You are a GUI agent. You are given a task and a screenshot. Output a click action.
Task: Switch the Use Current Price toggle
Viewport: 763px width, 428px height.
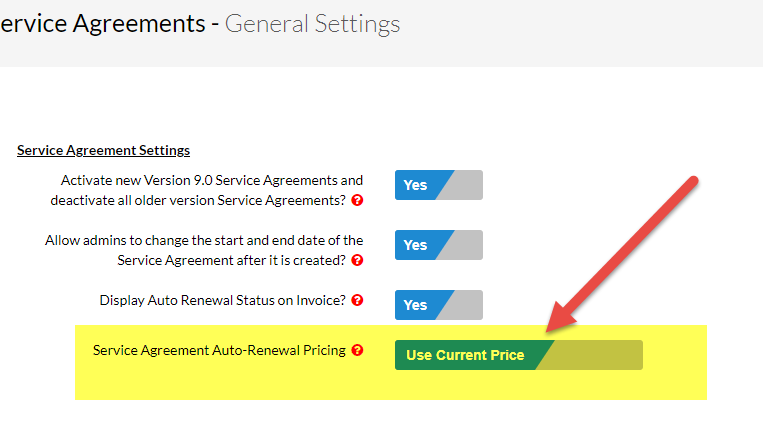[518, 355]
